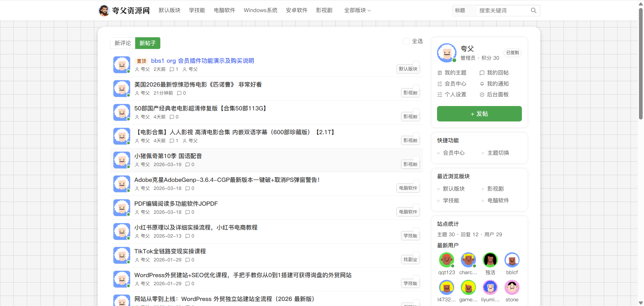The image size is (644, 306).
Task: Switch to the 新评论 tab
Action: [x=123, y=43]
